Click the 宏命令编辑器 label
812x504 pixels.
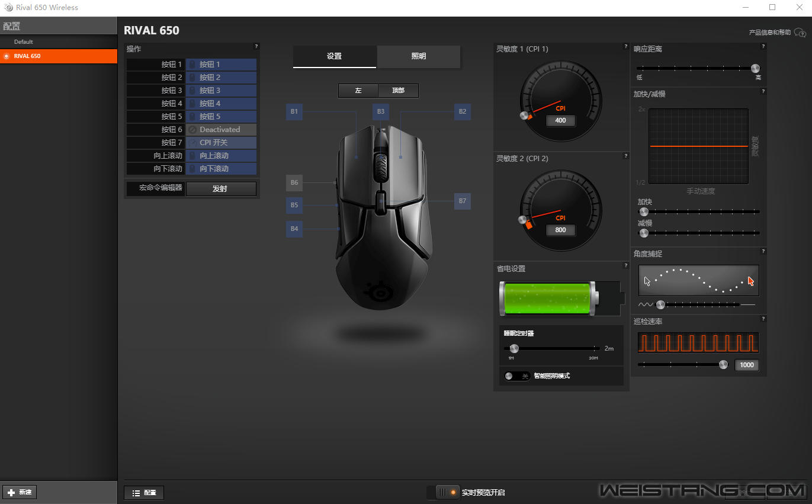tap(155, 188)
